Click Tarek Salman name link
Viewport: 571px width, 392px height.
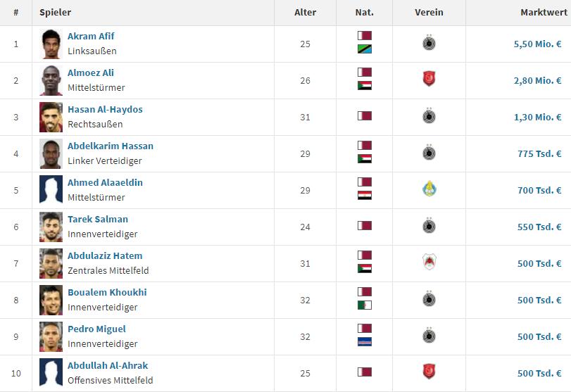[x=98, y=220]
